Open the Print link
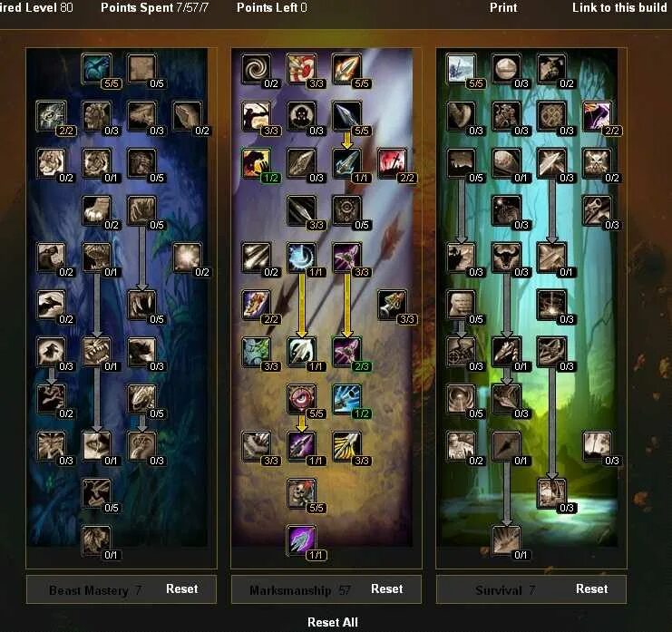 [503, 7]
